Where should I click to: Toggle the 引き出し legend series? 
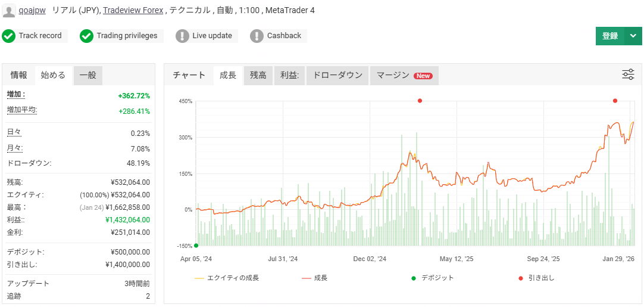pos(536,278)
